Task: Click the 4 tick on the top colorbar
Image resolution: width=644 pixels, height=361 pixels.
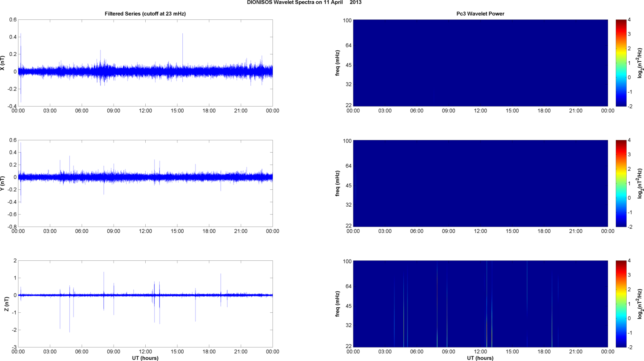Action: (629, 19)
